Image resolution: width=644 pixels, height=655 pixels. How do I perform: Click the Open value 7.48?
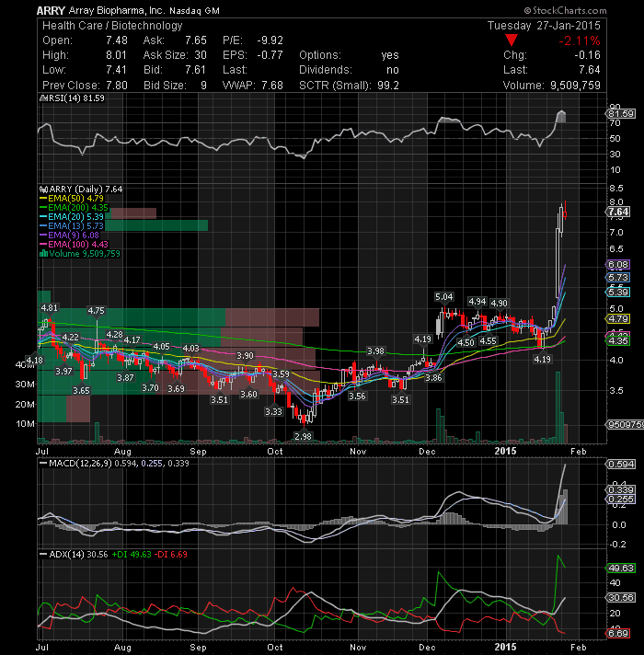click(117, 40)
